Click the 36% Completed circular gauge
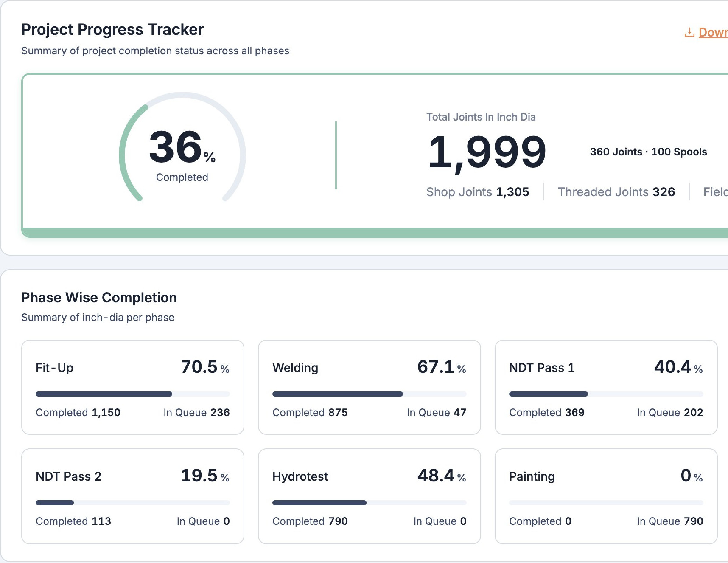 click(x=182, y=147)
